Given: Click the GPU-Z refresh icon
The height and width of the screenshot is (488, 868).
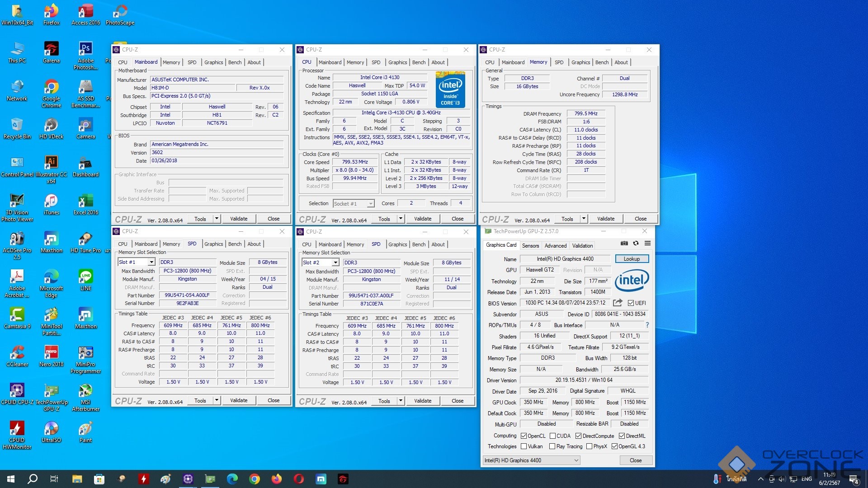Looking at the screenshot, I should point(636,244).
